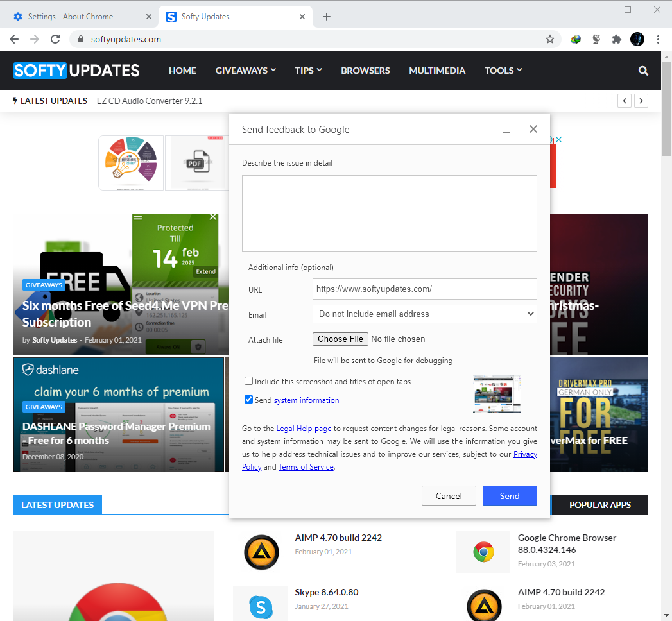Click the browser forward arrow
672x621 pixels.
click(x=35, y=39)
